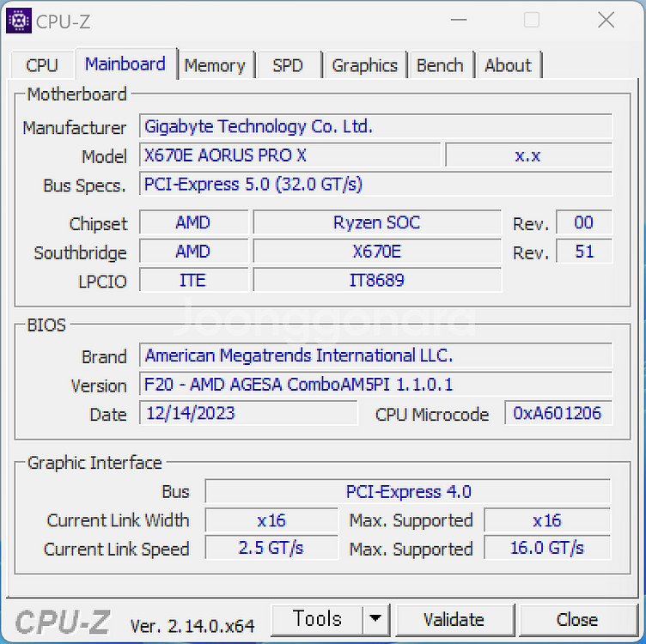This screenshot has width=646, height=644.
Task: Go to the Graphics tab
Action: 364,65
